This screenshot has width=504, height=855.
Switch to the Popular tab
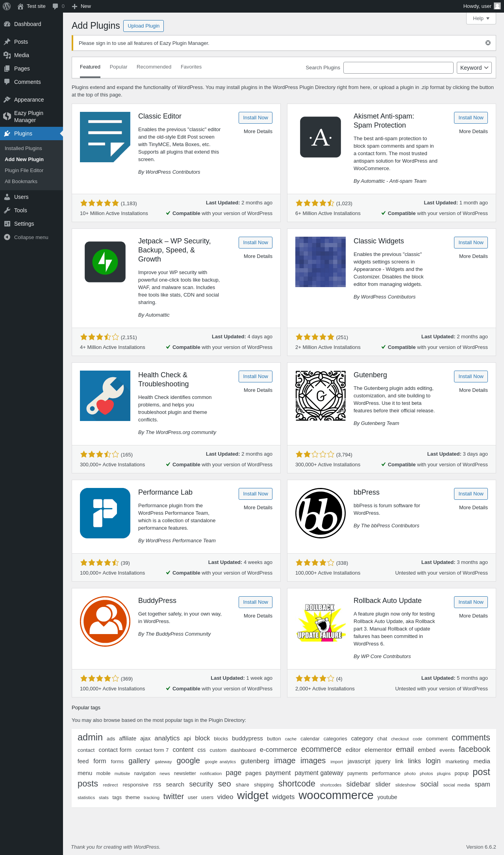click(x=119, y=67)
